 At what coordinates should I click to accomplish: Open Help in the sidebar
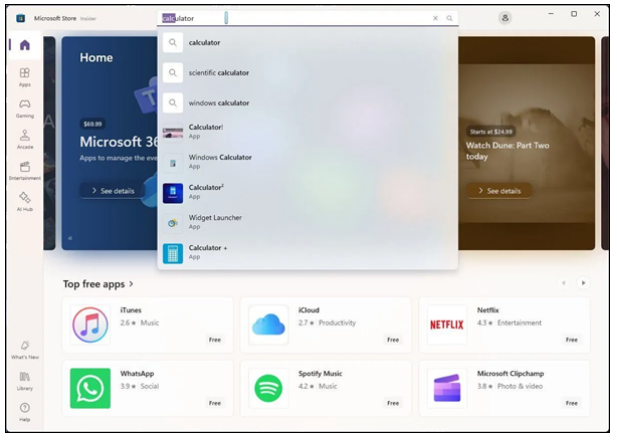24,412
